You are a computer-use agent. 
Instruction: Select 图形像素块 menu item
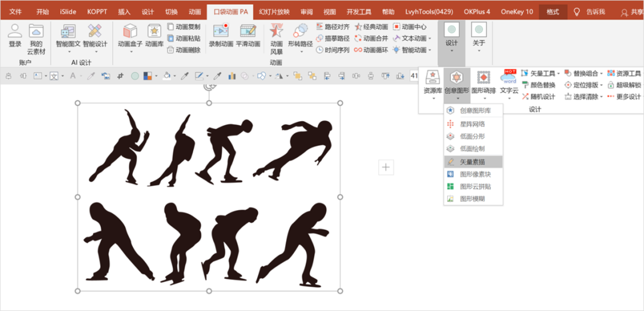coord(473,174)
